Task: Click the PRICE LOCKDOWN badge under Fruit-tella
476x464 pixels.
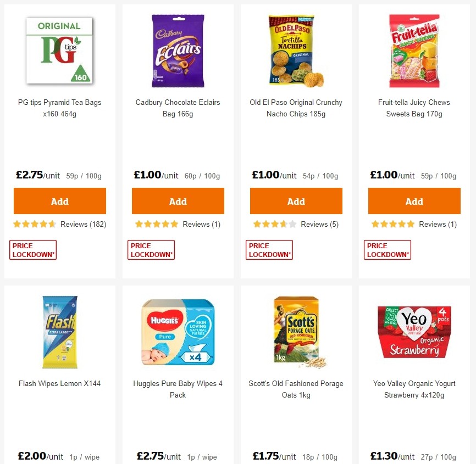Action: 387,249
